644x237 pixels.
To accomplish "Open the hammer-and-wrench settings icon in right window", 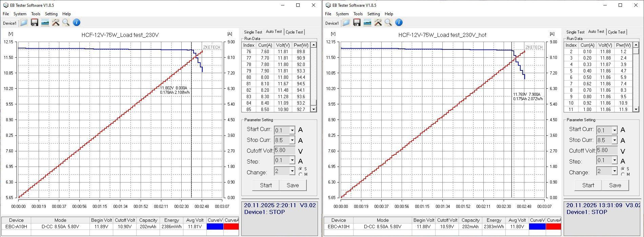I will 378,23.
